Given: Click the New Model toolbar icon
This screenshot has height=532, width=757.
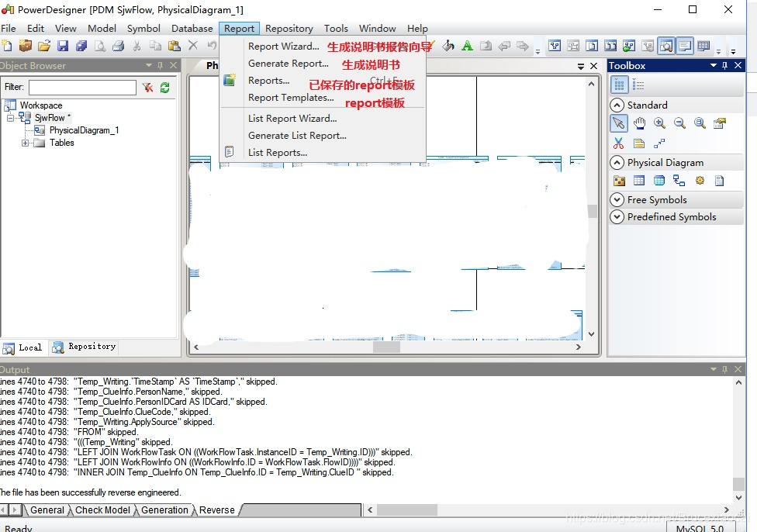Looking at the screenshot, I should coord(7,46).
